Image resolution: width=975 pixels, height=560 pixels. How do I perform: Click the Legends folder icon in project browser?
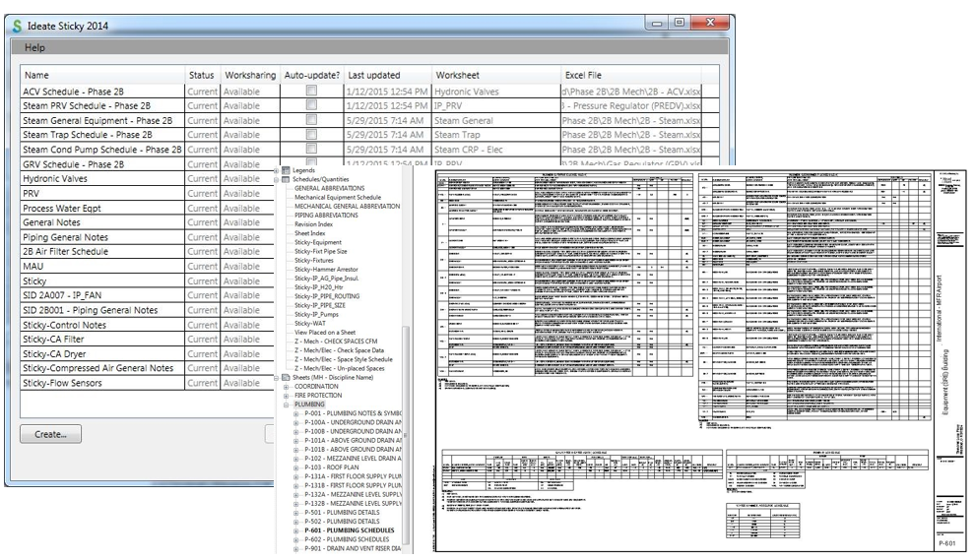click(x=286, y=170)
